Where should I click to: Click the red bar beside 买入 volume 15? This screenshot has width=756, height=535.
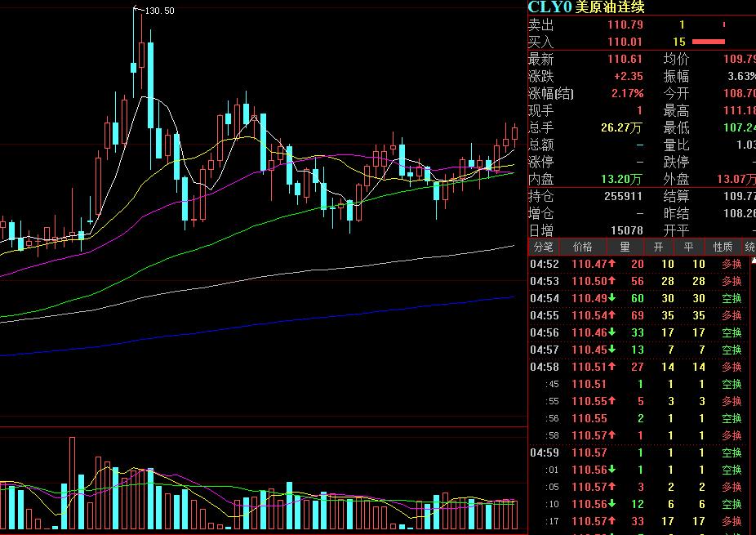click(x=709, y=42)
